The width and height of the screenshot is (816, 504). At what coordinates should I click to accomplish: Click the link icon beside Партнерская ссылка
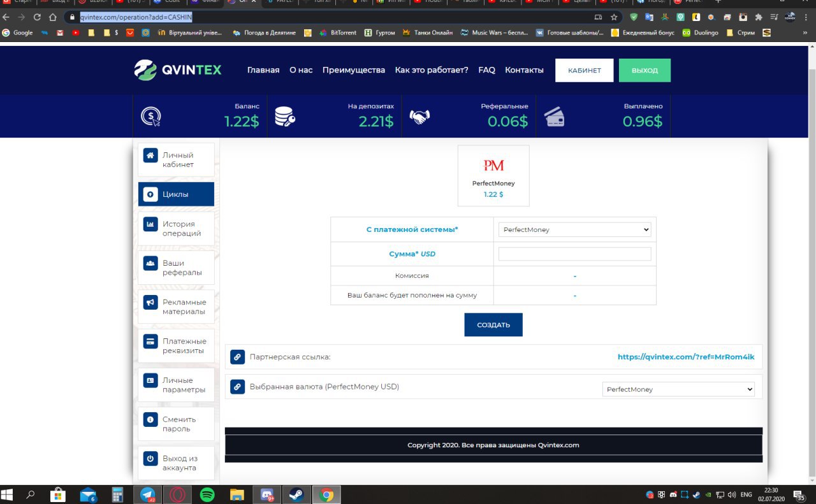pyautogui.click(x=237, y=357)
